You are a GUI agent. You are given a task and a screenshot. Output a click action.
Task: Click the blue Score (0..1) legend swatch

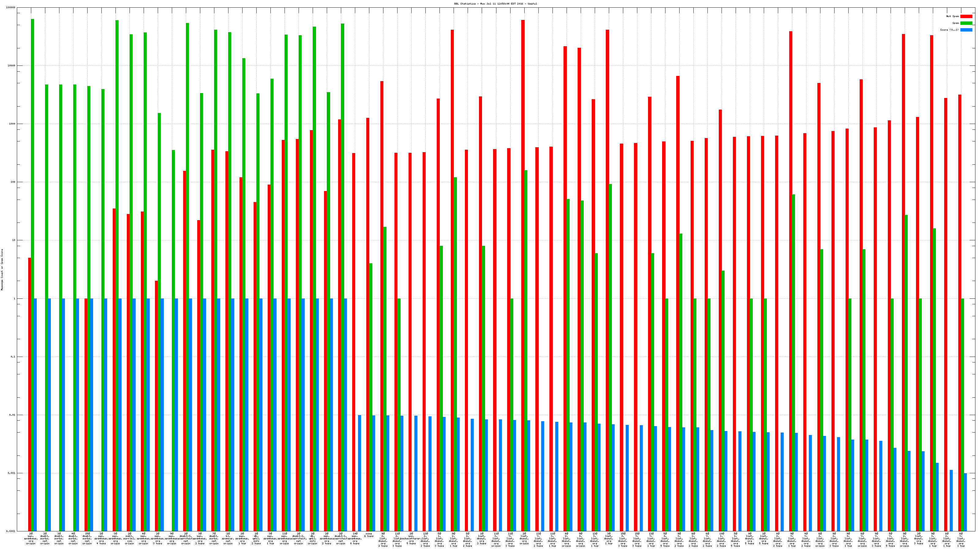pyautogui.click(x=966, y=30)
